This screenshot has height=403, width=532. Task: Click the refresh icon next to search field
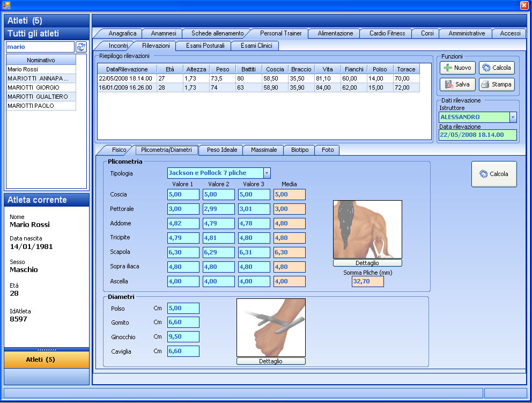[82, 47]
